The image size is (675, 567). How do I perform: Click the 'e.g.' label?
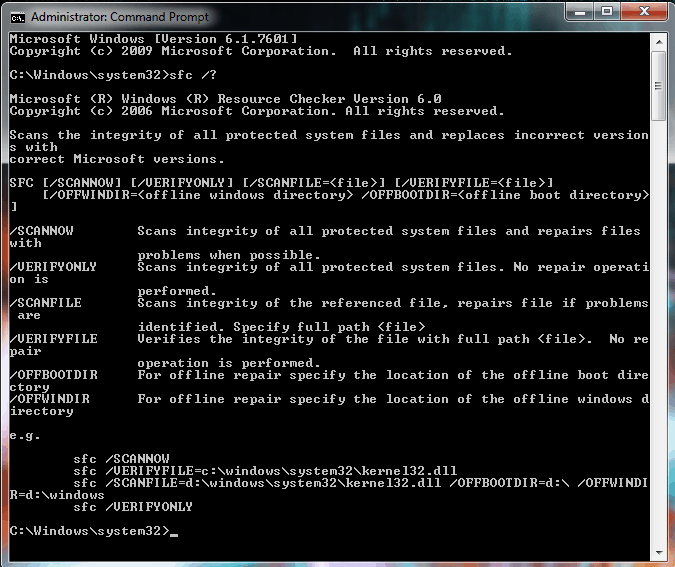click(x=25, y=435)
